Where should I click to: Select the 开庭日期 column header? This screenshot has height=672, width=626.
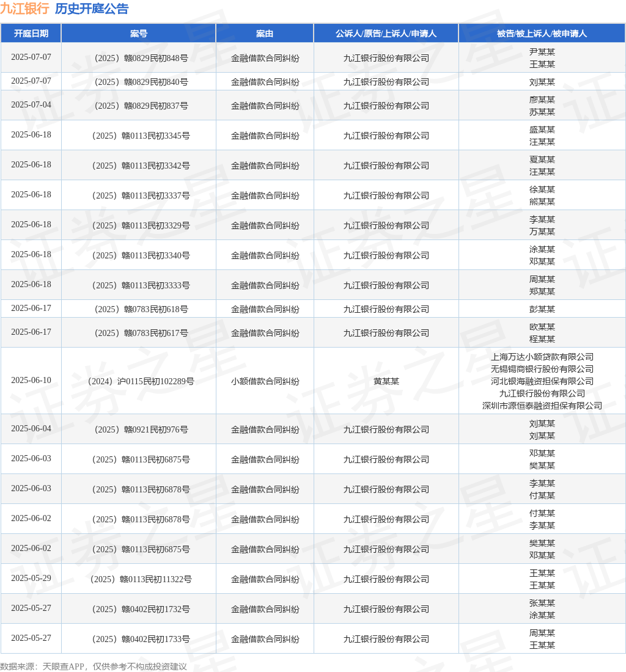31,34
